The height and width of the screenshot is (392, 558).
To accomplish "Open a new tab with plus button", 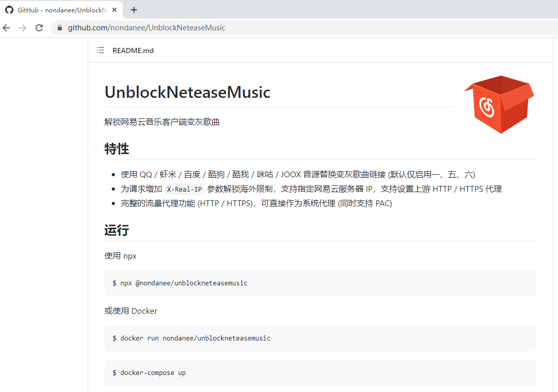I will (134, 10).
